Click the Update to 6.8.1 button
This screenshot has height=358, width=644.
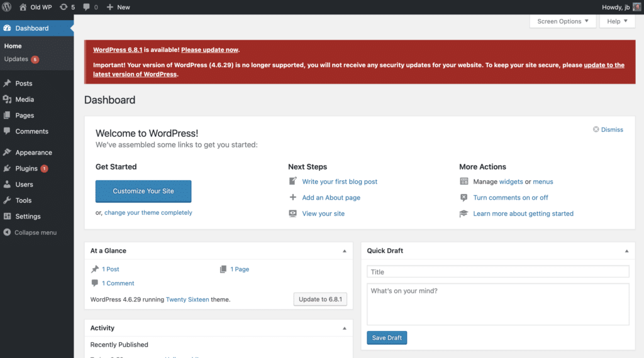tap(320, 299)
